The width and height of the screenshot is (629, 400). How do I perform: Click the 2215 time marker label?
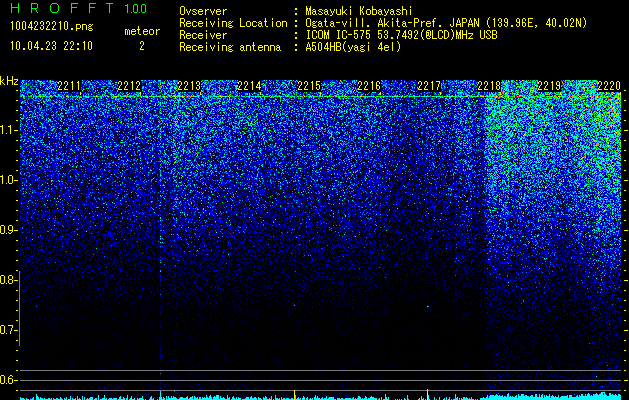point(309,86)
